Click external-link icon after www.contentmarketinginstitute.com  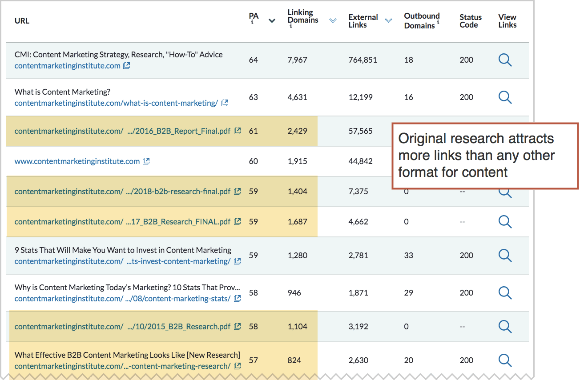[x=146, y=161]
